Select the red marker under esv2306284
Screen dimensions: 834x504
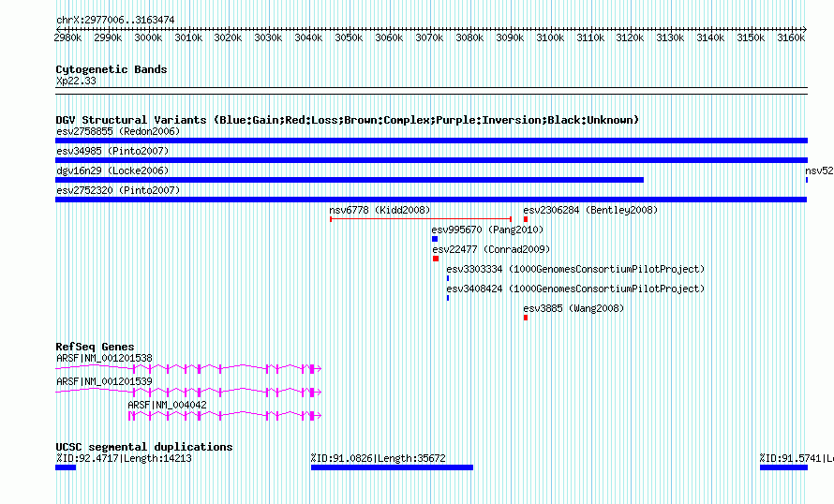(x=526, y=219)
